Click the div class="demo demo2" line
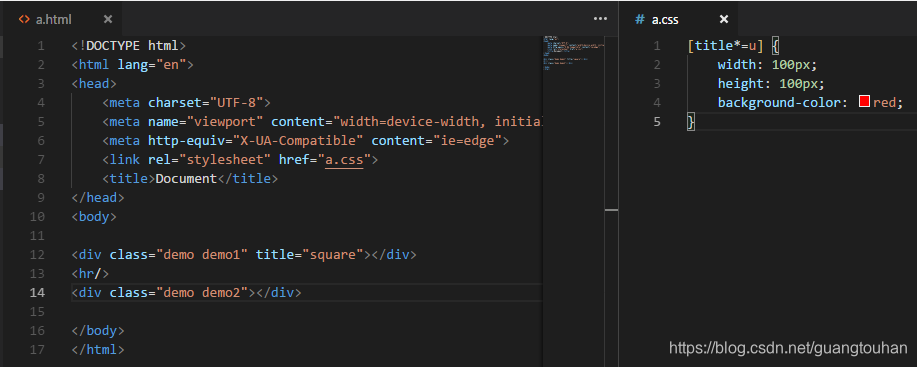 coord(187,293)
